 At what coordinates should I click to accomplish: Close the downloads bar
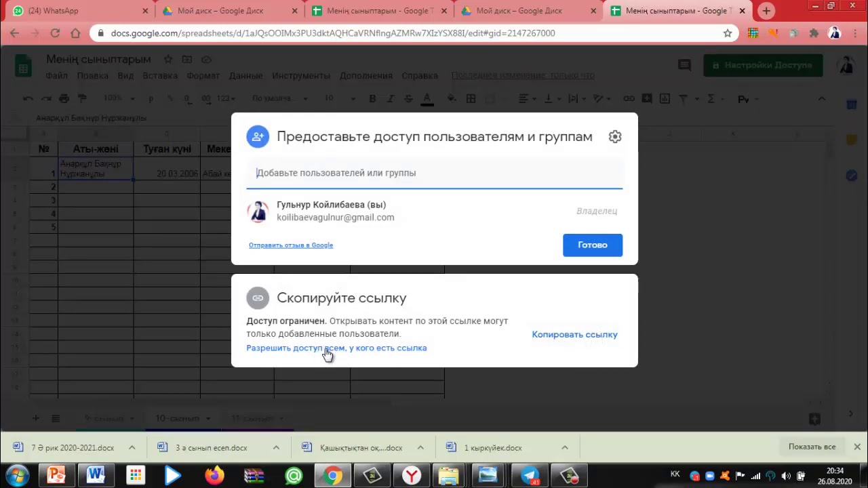click(x=857, y=447)
